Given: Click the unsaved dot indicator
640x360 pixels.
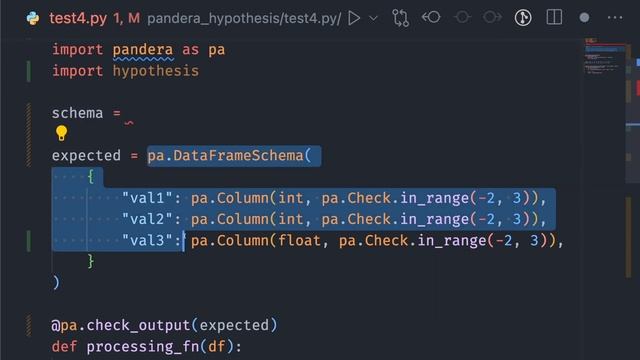Looking at the screenshot, I should 584,18.
